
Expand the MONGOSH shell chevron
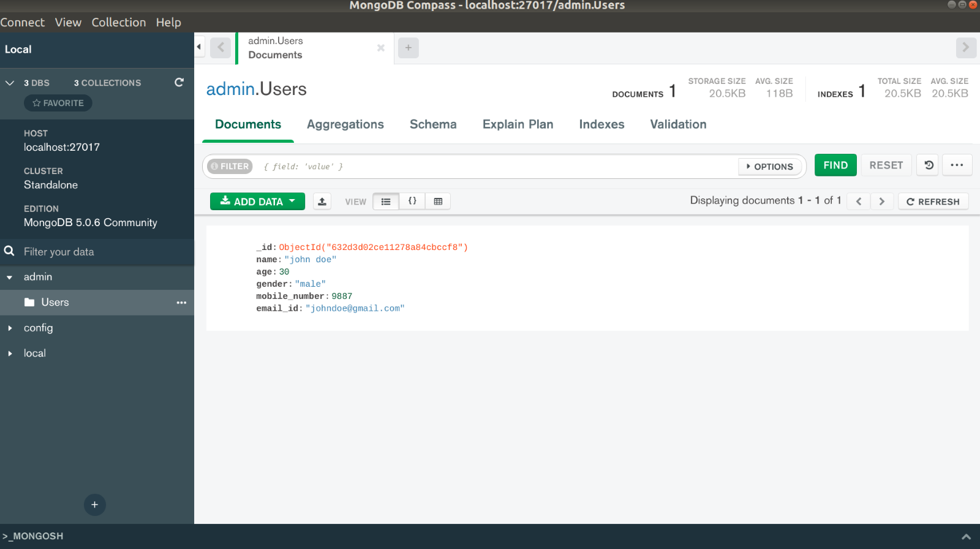coord(966,537)
